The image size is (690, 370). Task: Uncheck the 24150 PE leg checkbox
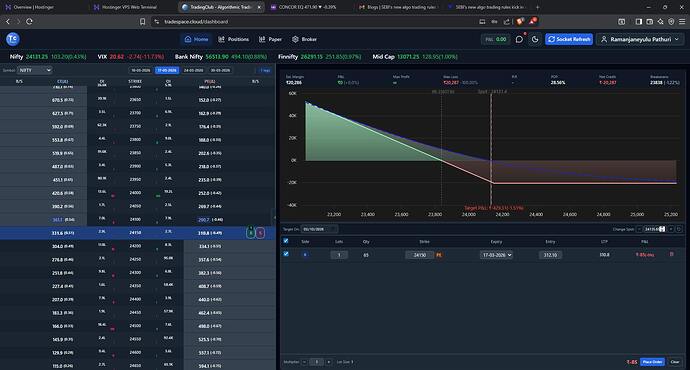tap(286, 254)
